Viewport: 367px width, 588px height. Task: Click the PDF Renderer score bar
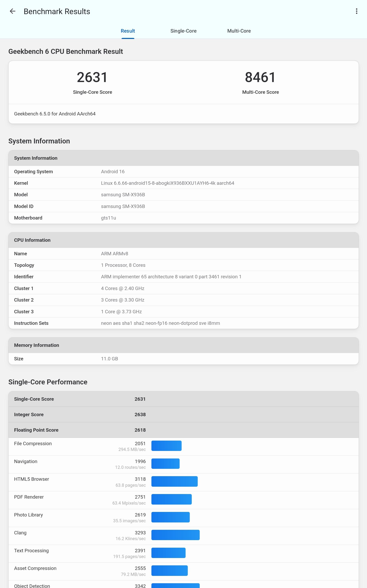(x=171, y=499)
